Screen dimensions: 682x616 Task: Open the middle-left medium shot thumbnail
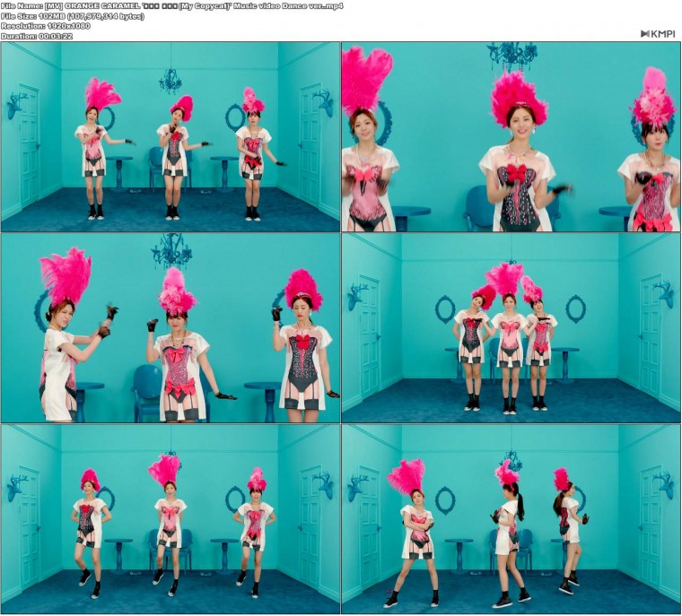click(170, 328)
